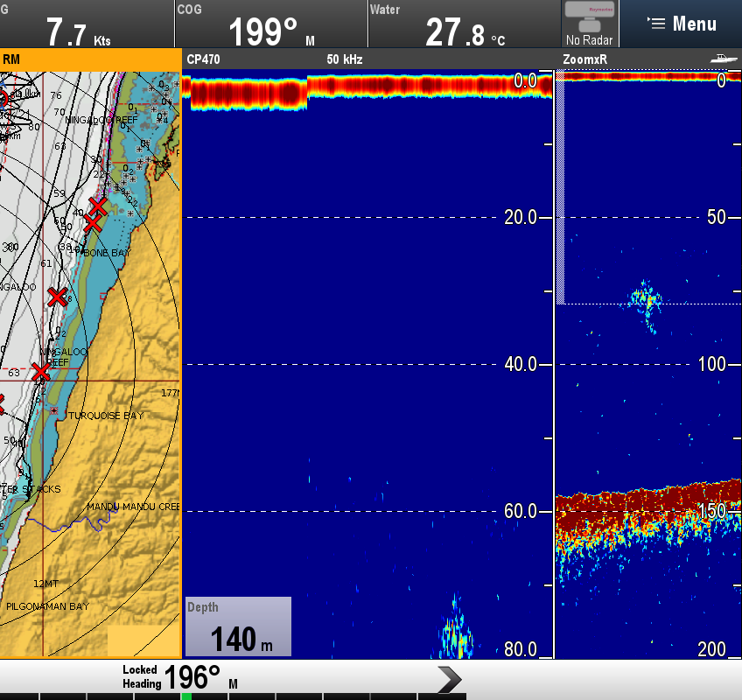Click the Turquoise Bay label on chart
Viewport: 742px width, 700px height.
106,416
